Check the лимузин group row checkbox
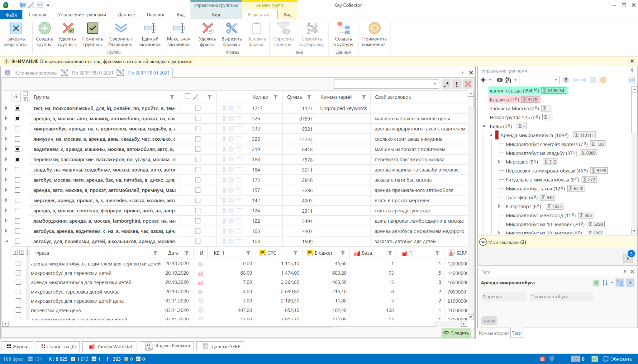Viewport: 638px width, 364px height. tap(18, 139)
